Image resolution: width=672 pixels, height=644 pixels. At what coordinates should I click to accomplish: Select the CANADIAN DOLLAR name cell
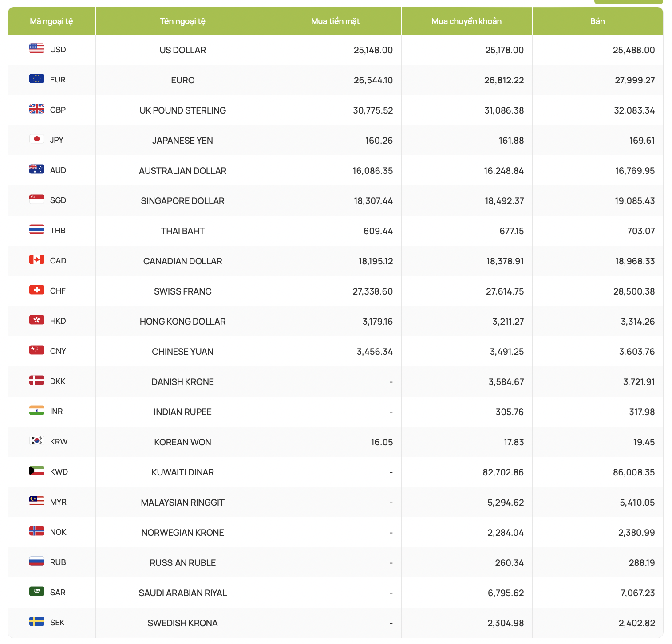[183, 261]
